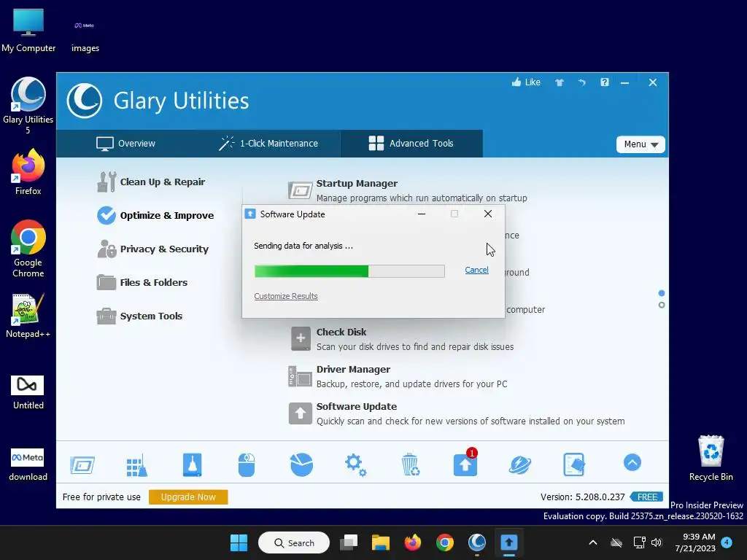The height and width of the screenshot is (560, 747).
Task: Launch Uninstall Manager trash icon
Action: tap(410, 464)
